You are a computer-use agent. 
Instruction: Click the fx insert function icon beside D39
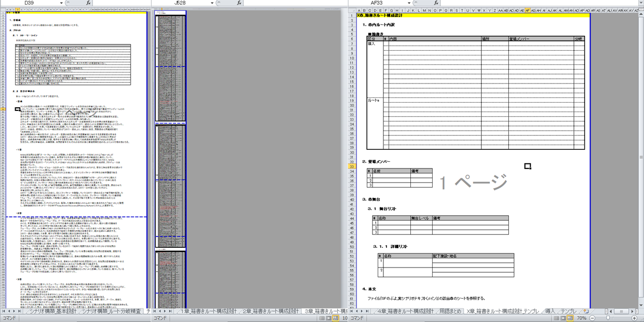click(88, 3)
